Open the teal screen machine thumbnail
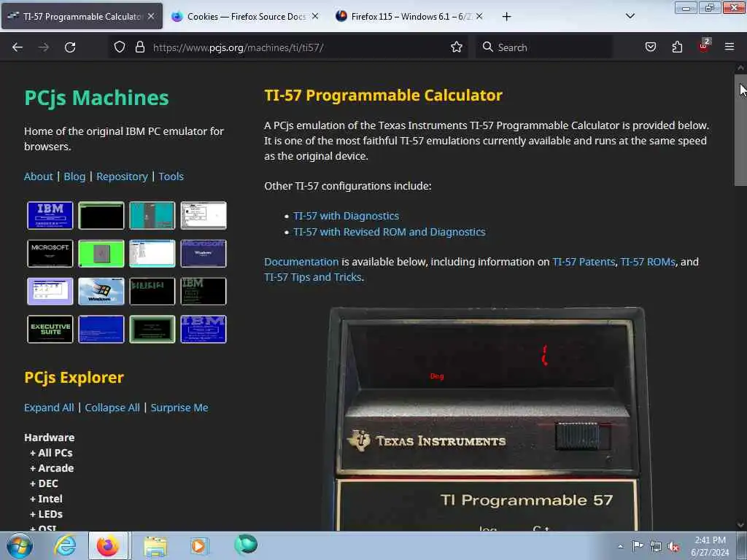The width and height of the screenshot is (747, 560). 152,215
